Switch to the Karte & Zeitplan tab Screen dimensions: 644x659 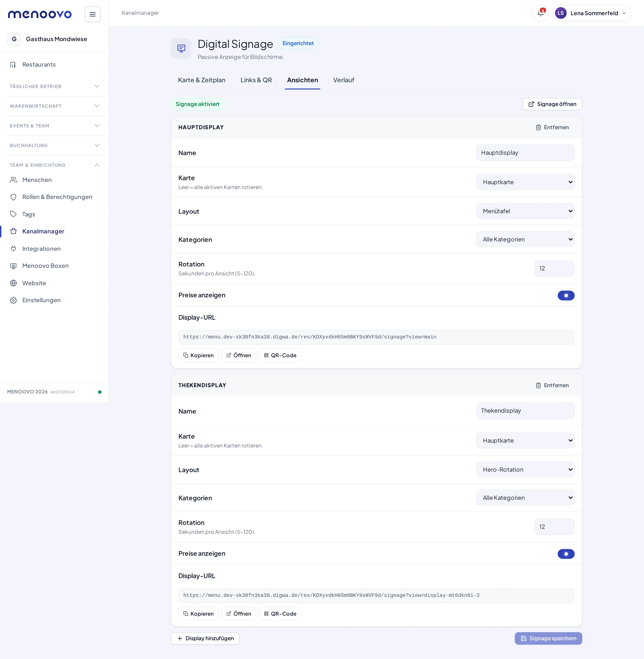(202, 80)
